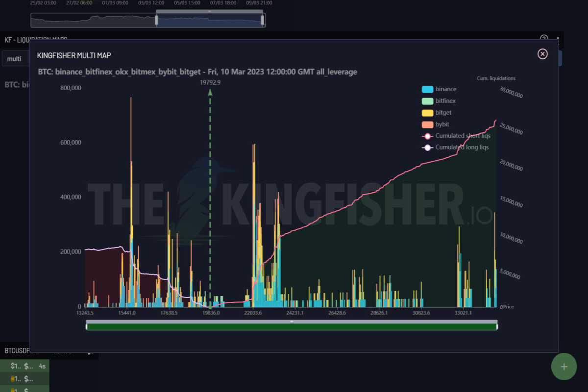Toggle the binance series in the legend
Viewport: 588px width, 392px height.
(x=439, y=89)
